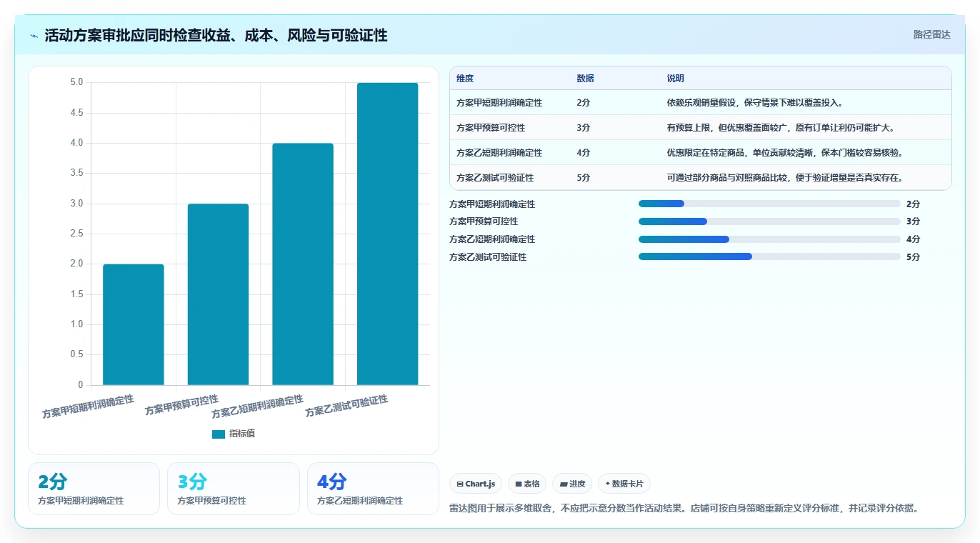Click the 5.0 y-axis tick label
980x543 pixels.
[76, 83]
